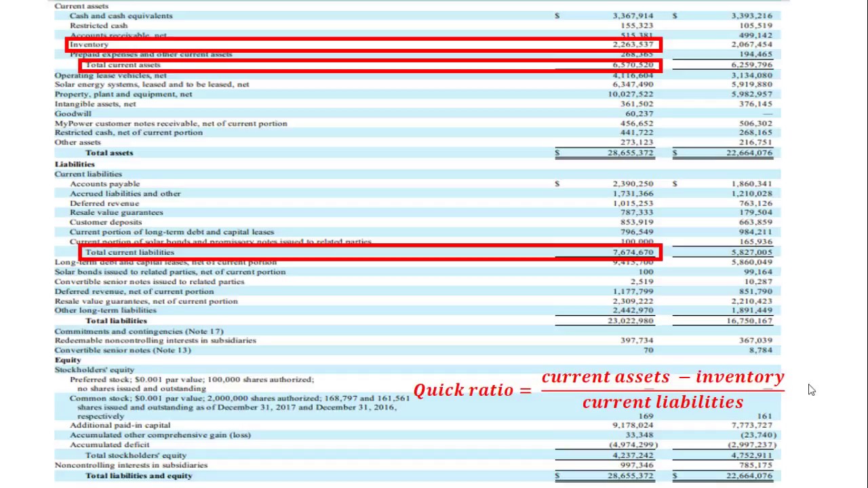Viewport: 868px width, 488px height.
Task: Select the "Additional paid-in capital" label
Action: point(120,426)
